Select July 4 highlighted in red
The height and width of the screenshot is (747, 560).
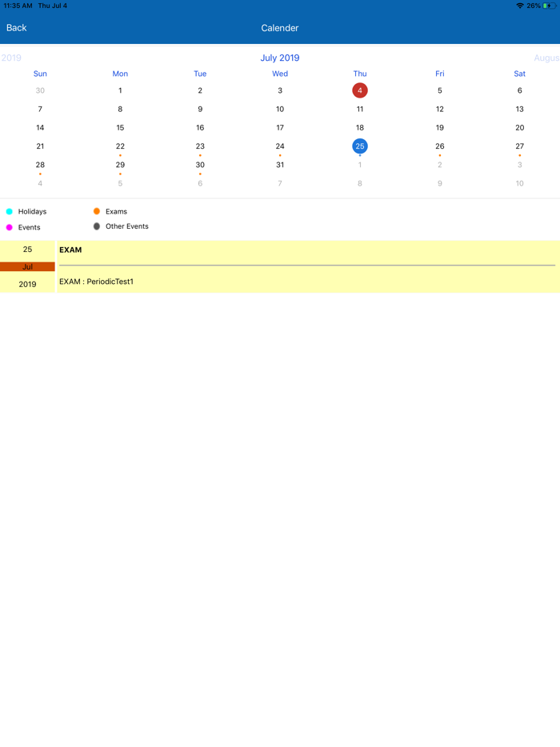360,90
